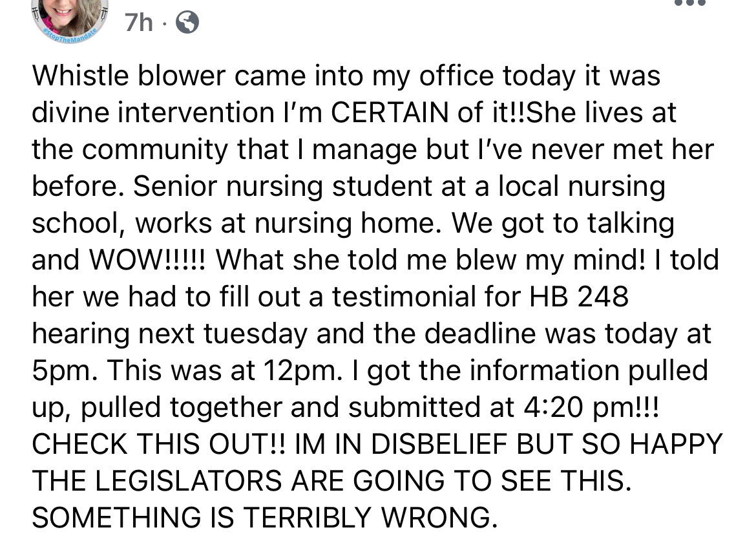Select the text "HB 248" in the post
The image size is (756, 543).
point(578,296)
